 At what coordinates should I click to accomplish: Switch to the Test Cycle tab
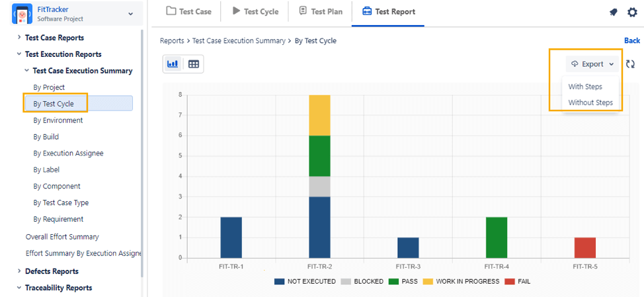(255, 11)
